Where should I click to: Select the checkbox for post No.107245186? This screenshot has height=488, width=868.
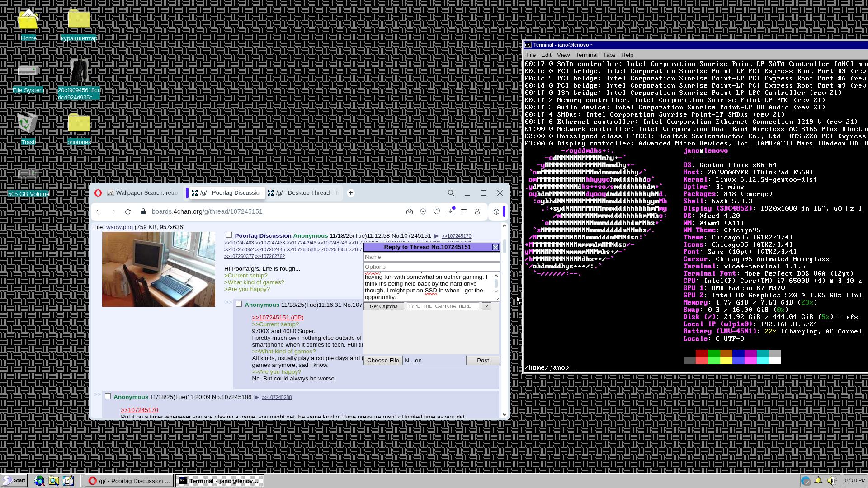108,396
